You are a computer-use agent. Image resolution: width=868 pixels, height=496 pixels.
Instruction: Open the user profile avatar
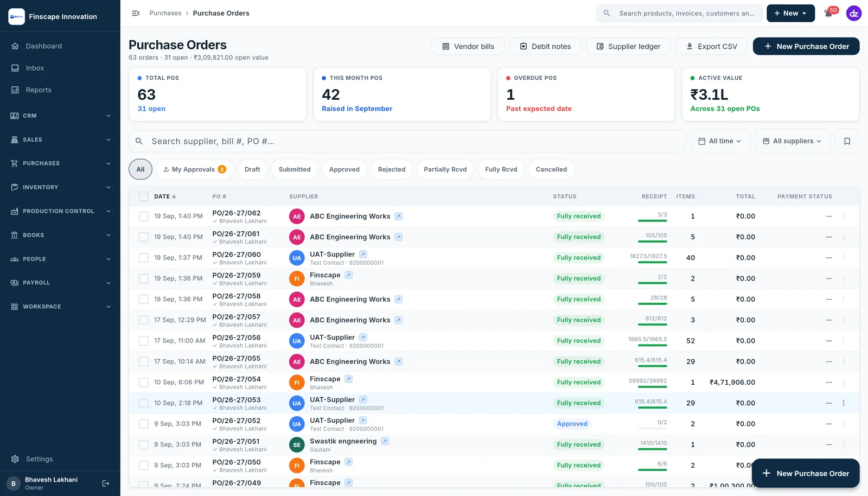coord(854,13)
